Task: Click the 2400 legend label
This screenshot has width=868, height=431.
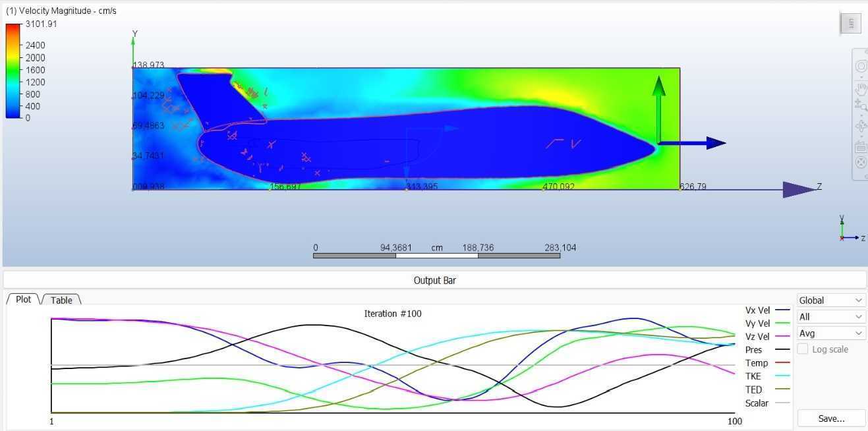Action: point(36,45)
